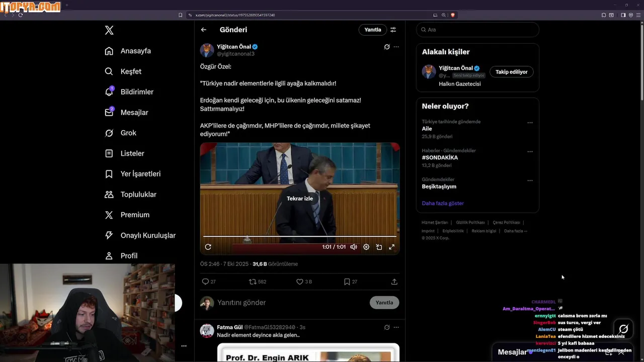Open Yiğitcan Önal's post avatar
Screen dimensions: 644x362
coord(207,50)
